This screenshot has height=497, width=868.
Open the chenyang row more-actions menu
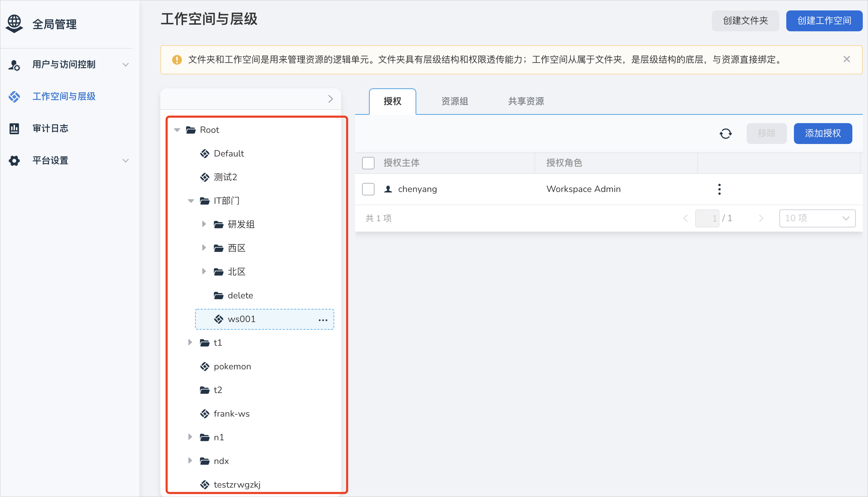(x=720, y=189)
